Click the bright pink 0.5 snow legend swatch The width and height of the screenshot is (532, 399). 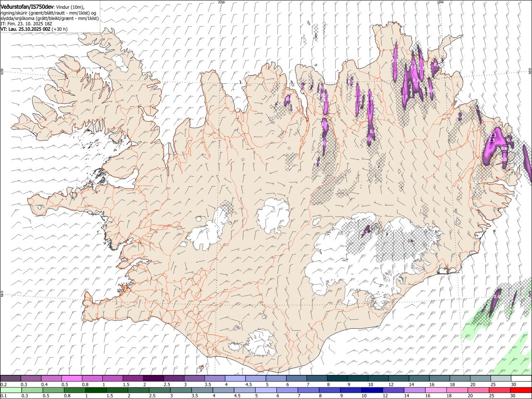(71, 378)
